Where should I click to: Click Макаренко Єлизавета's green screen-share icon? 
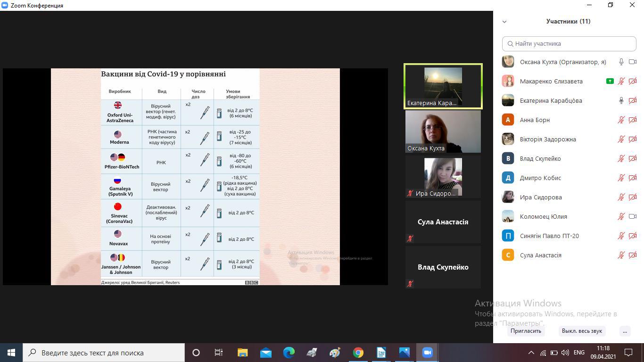point(610,81)
